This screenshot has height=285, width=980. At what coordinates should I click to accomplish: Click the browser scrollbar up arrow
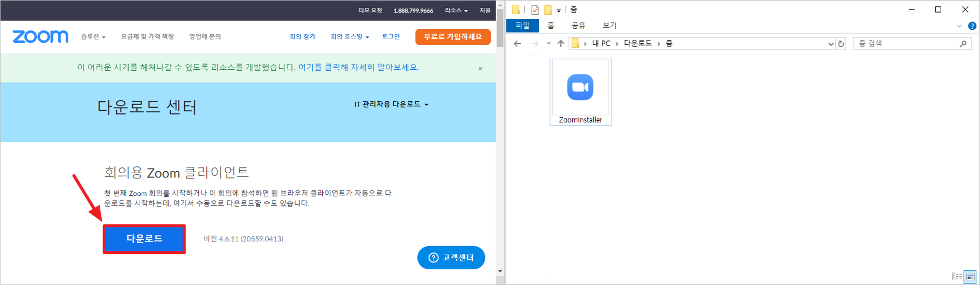click(x=500, y=5)
